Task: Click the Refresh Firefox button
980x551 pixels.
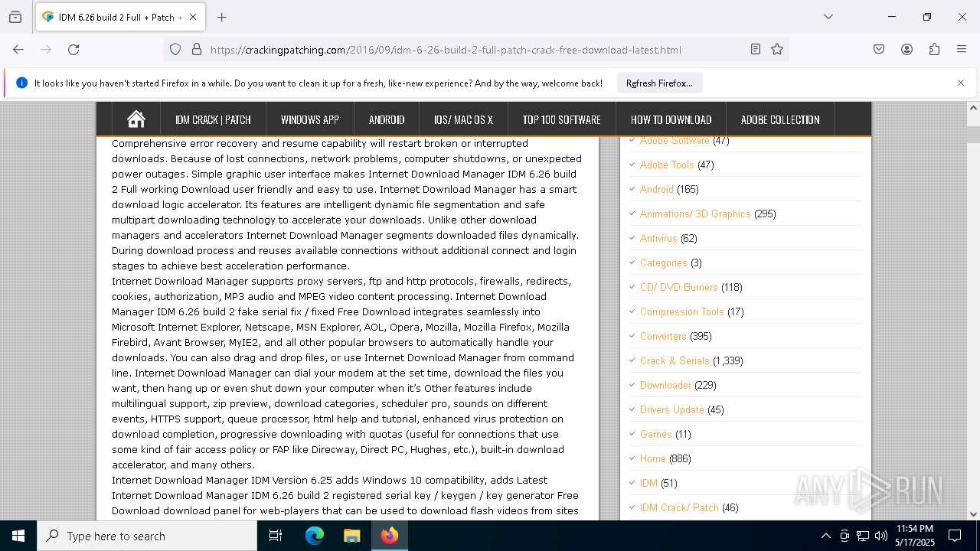Action: [659, 83]
